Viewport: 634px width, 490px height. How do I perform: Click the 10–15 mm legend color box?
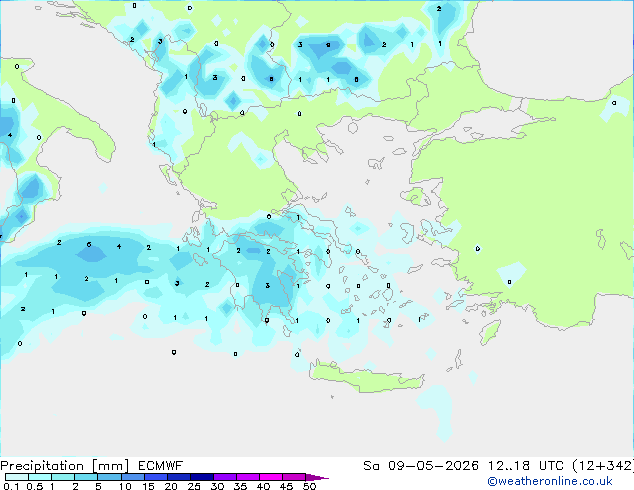tap(132, 477)
